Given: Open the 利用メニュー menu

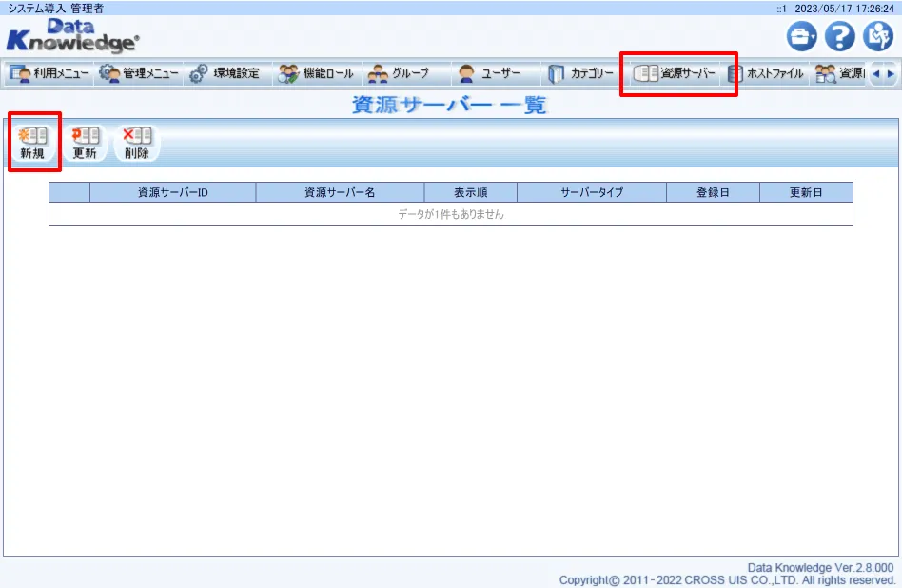Looking at the screenshot, I should click(x=48, y=72).
